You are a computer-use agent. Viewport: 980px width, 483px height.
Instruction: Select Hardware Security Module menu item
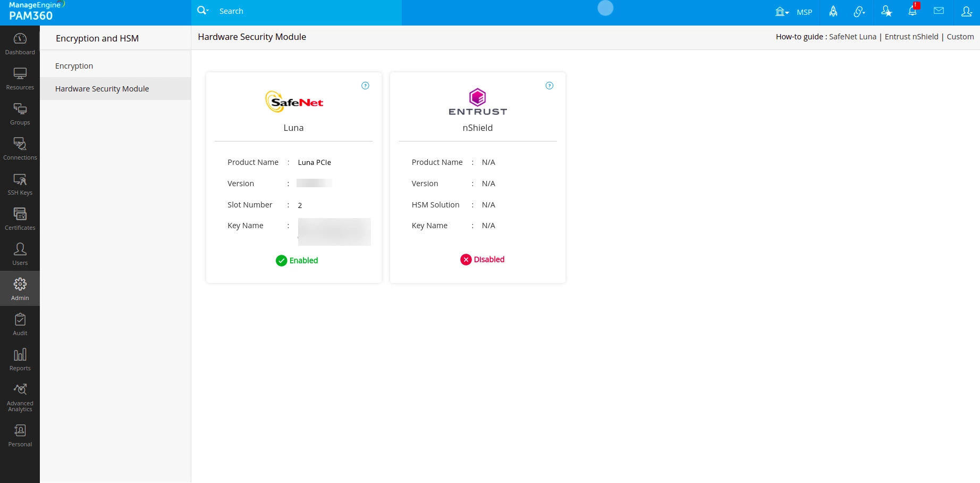point(102,88)
